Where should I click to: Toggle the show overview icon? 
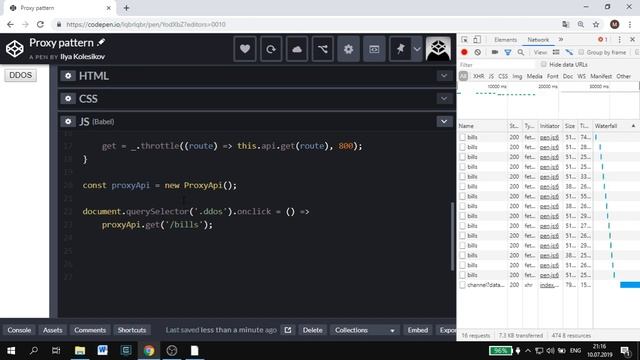click(x=569, y=52)
